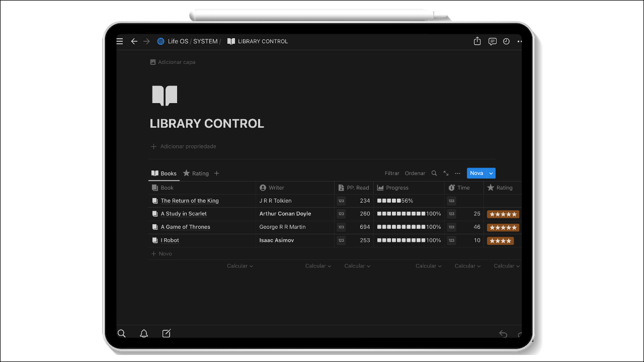Add a new row with Novo
Viewport: 644px width, 362px height.
click(x=162, y=254)
